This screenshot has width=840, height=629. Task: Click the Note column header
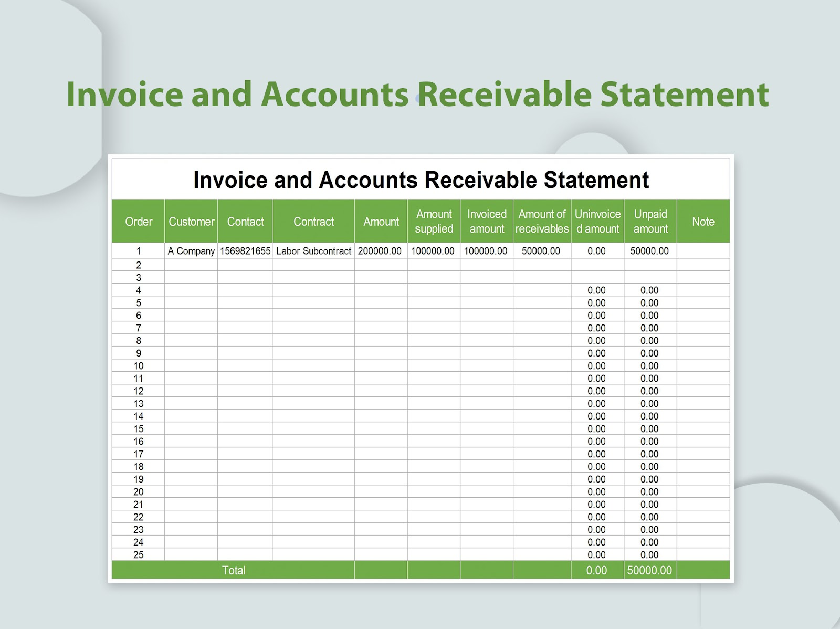pyautogui.click(x=703, y=222)
